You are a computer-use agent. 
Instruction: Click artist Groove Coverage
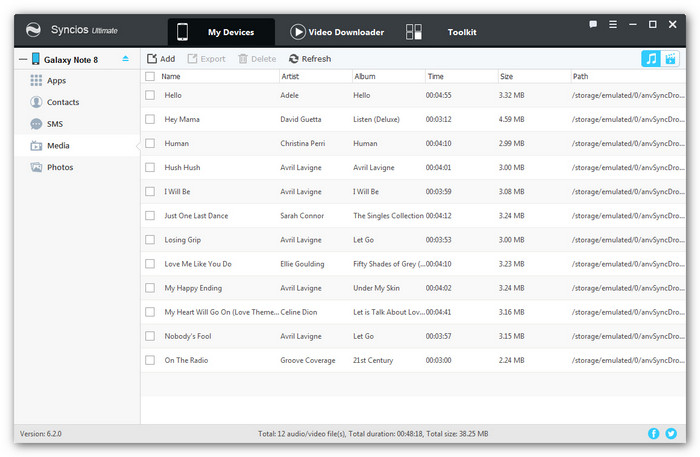[x=308, y=361]
